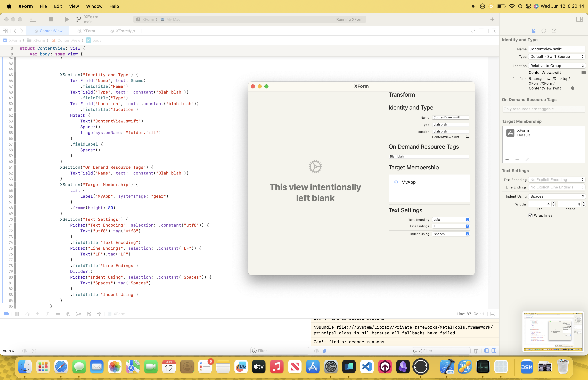Toggle console metadata icon
Image resolution: width=588 pixels, height=380 pixels.
pos(324,351)
